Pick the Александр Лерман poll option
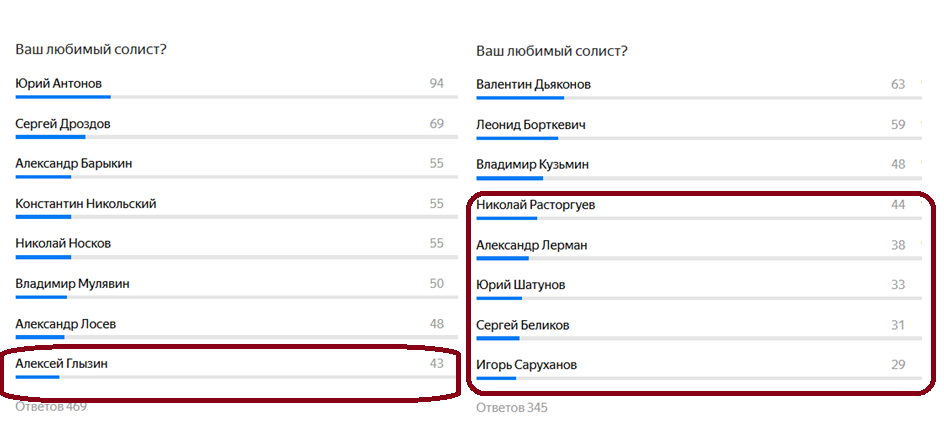Image resolution: width=944 pixels, height=440 pixels. pyautogui.click(x=531, y=245)
